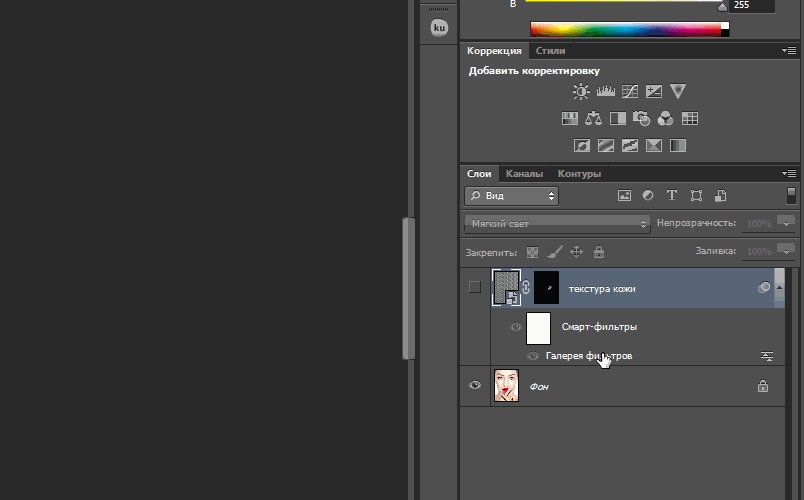This screenshot has width=804, height=500.
Task: Toggle the layer filtering switch
Action: [791, 196]
